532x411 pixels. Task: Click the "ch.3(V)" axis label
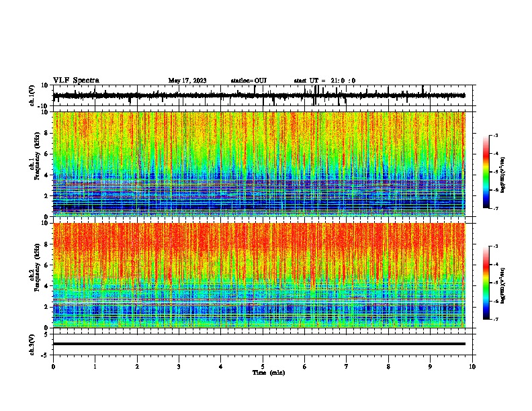32,345
